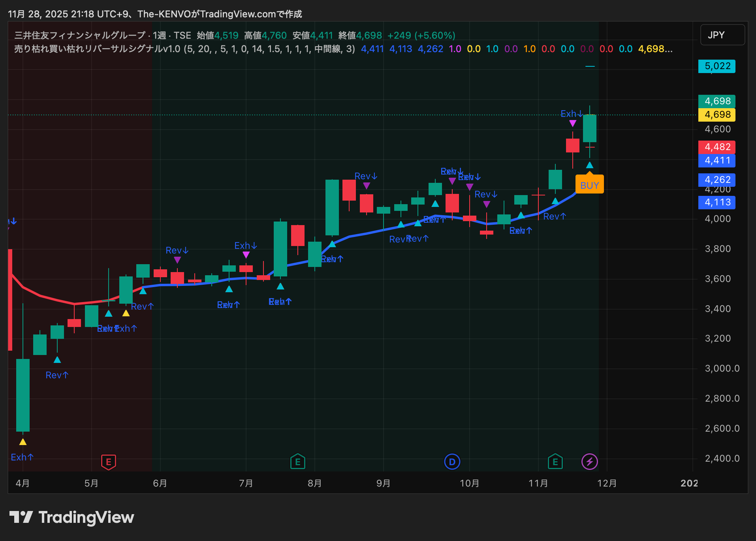The height and width of the screenshot is (541, 756).
Task: Click the red E earnings marker
Action: (108, 462)
